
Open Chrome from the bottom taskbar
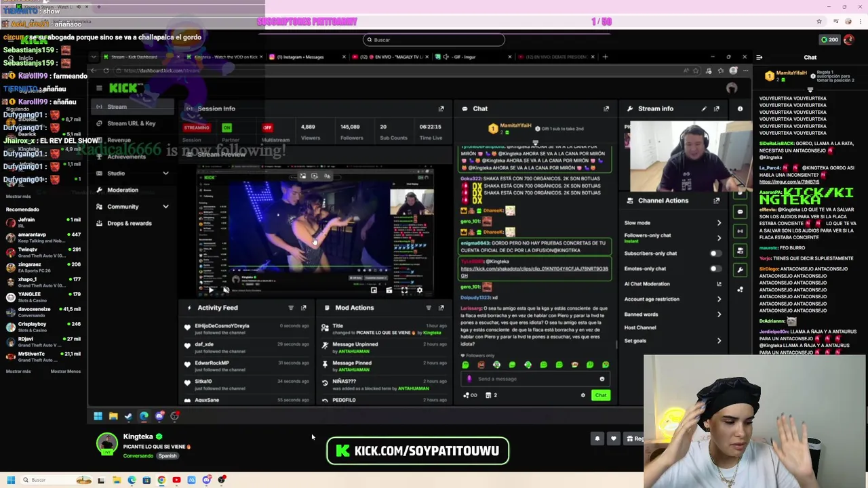[x=161, y=480]
